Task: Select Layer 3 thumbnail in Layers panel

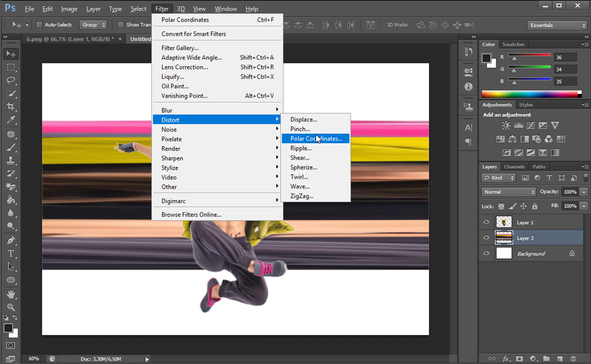Action: pyautogui.click(x=504, y=238)
